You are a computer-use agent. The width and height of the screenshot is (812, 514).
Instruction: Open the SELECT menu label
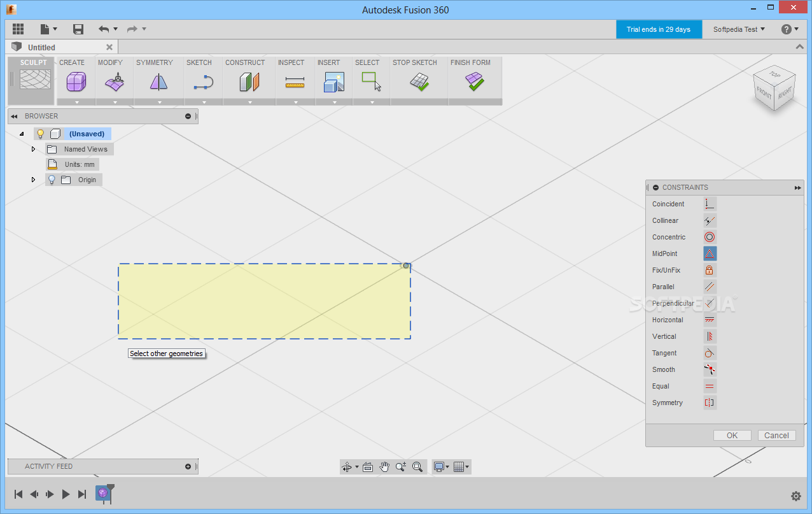[367, 62]
